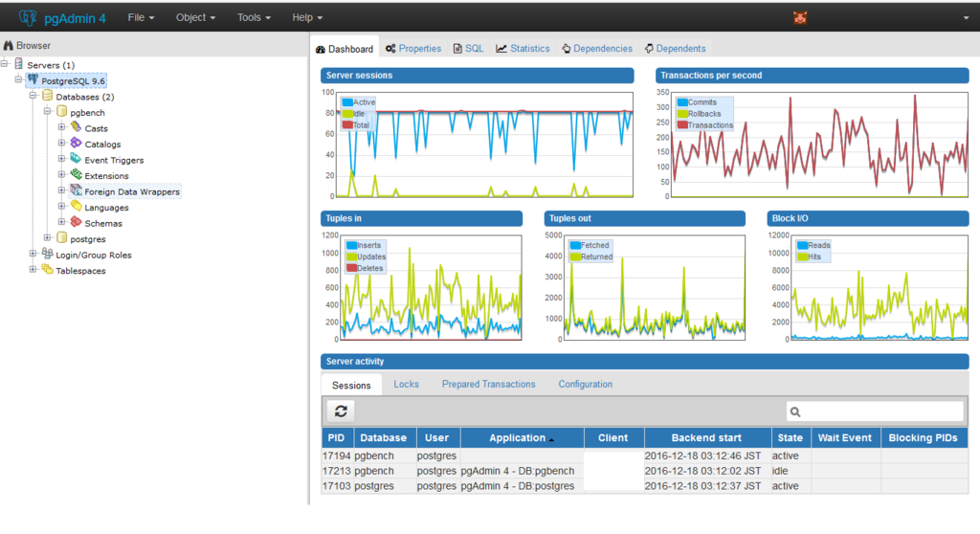Select the Dashboard tab
Image resolution: width=980 pixels, height=534 pixels.
click(345, 49)
